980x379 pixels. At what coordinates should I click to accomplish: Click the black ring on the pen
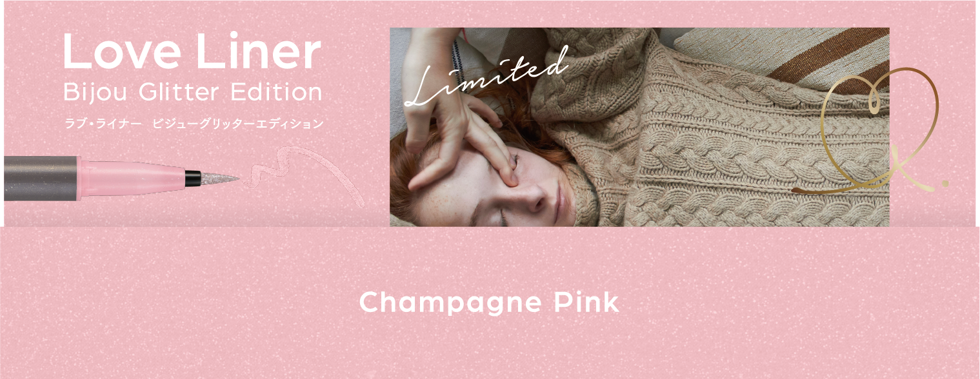tap(193, 178)
